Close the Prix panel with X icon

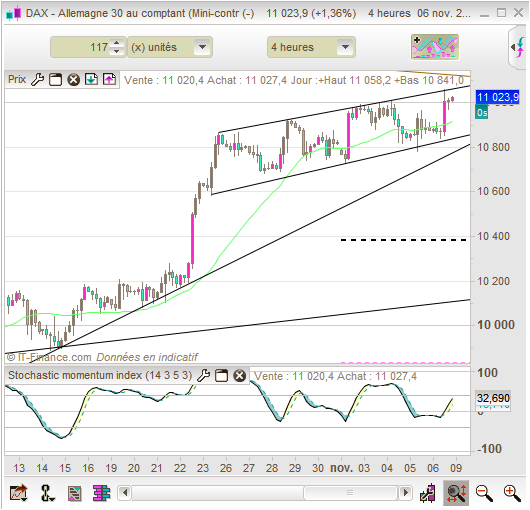[x=73, y=80]
